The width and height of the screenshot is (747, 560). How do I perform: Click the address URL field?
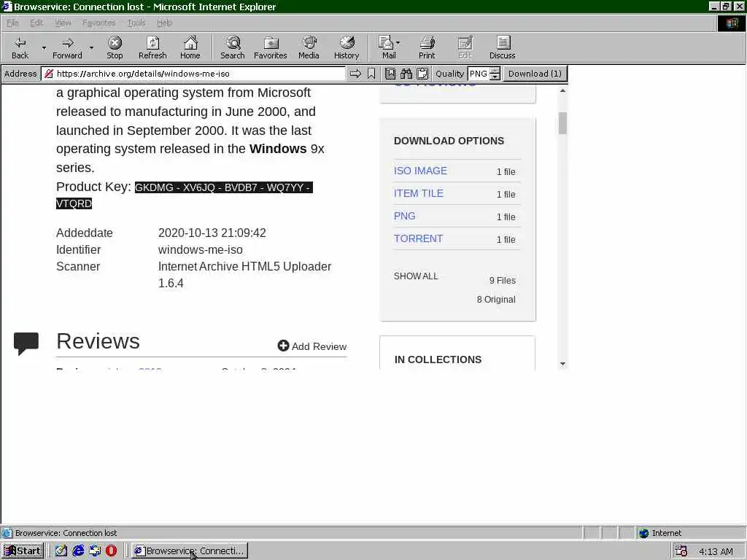pos(193,74)
